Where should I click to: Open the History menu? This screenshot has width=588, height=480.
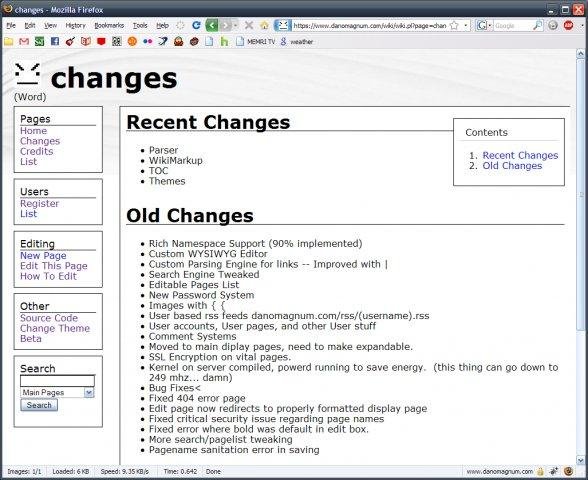(75, 26)
